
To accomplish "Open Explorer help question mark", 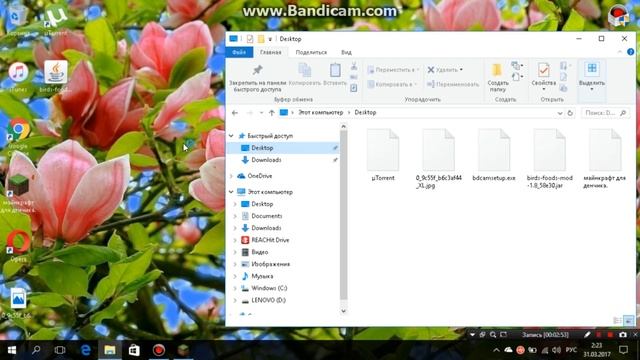I will tap(631, 52).
